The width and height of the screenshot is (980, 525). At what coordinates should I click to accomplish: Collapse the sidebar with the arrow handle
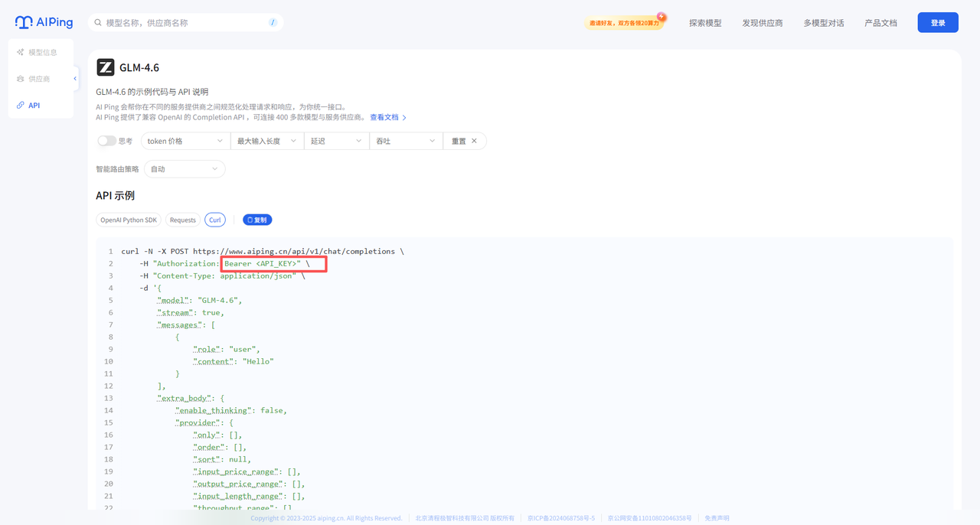(75, 79)
